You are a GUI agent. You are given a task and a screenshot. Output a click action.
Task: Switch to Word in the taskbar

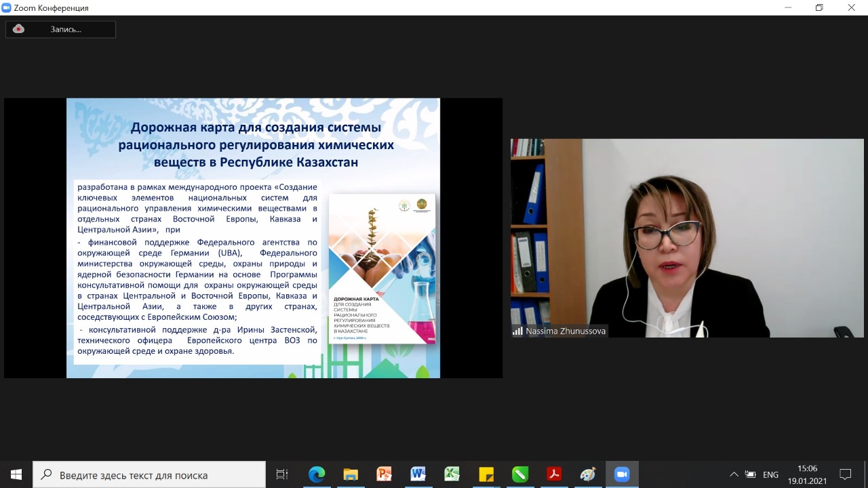coord(418,474)
